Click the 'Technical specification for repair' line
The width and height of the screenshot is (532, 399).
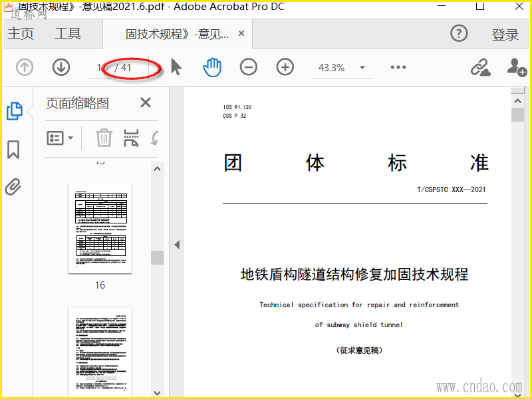359,305
